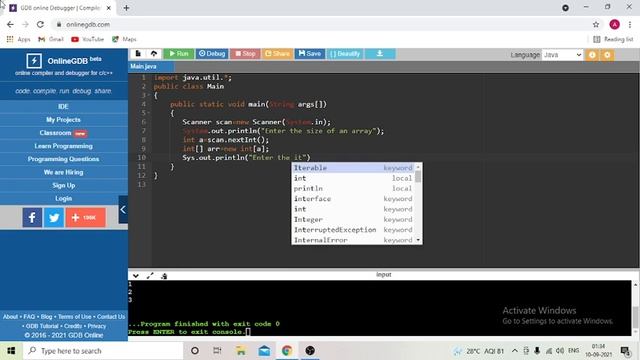Open Learn Programming link
This screenshot has width=640, height=360.
tap(63, 146)
